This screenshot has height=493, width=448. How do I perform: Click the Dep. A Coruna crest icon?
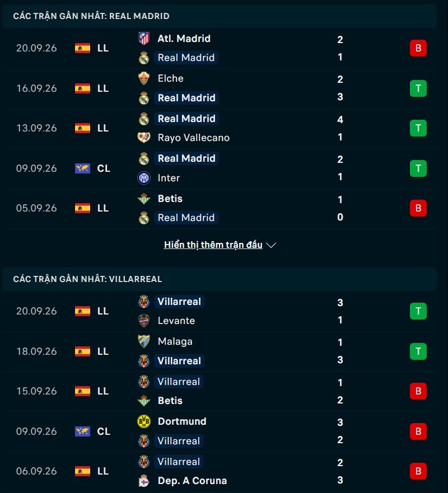pos(144,481)
